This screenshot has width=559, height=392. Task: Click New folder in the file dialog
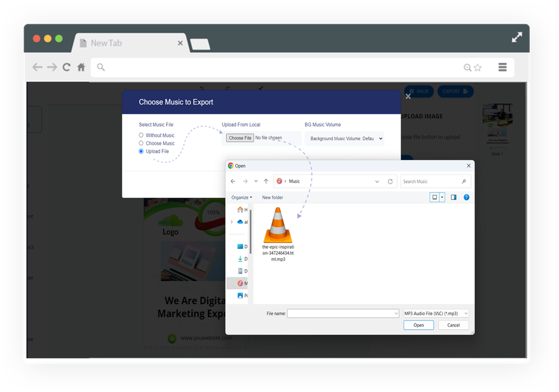pos(273,198)
